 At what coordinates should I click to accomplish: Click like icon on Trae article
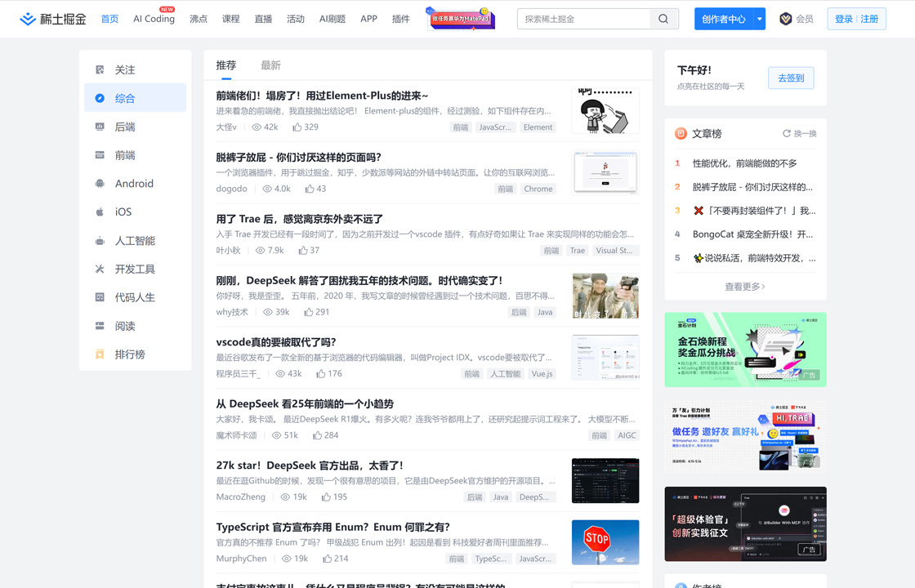point(303,250)
